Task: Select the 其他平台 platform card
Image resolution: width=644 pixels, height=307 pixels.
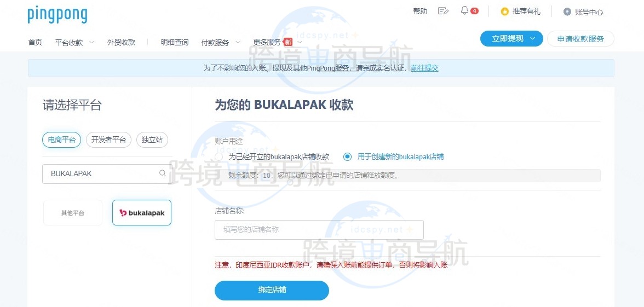Action: (73, 212)
